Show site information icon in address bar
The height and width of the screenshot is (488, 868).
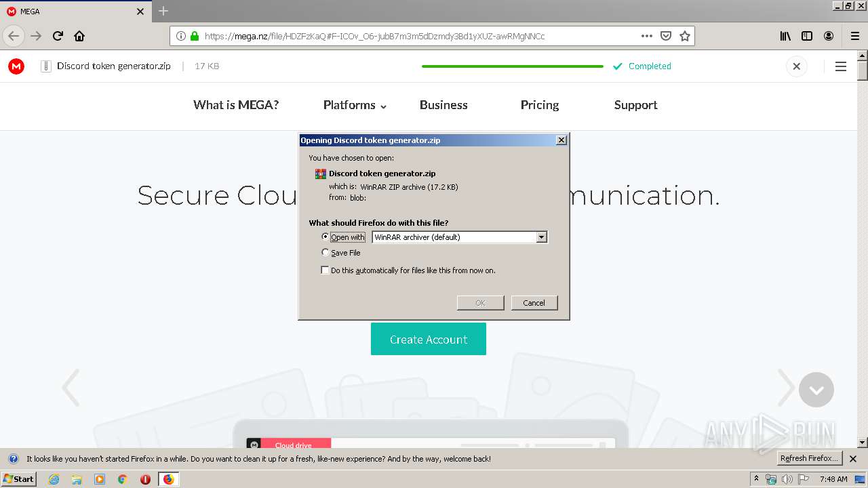180,36
